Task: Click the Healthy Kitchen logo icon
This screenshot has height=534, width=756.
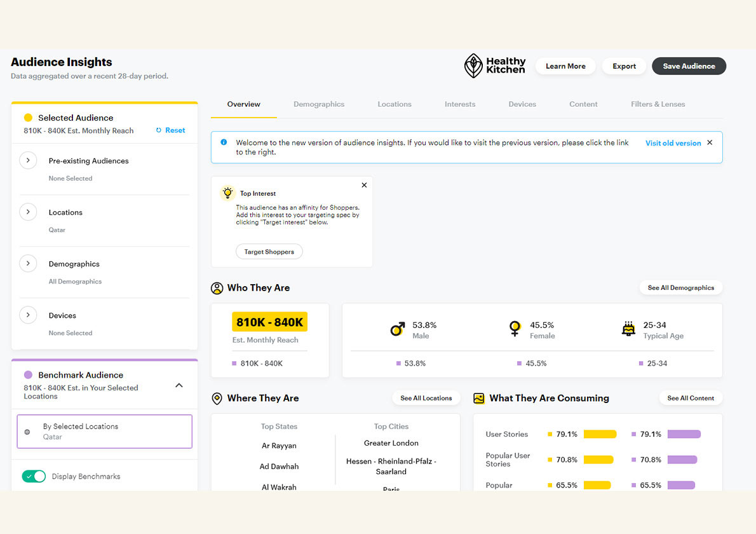Action: point(473,66)
